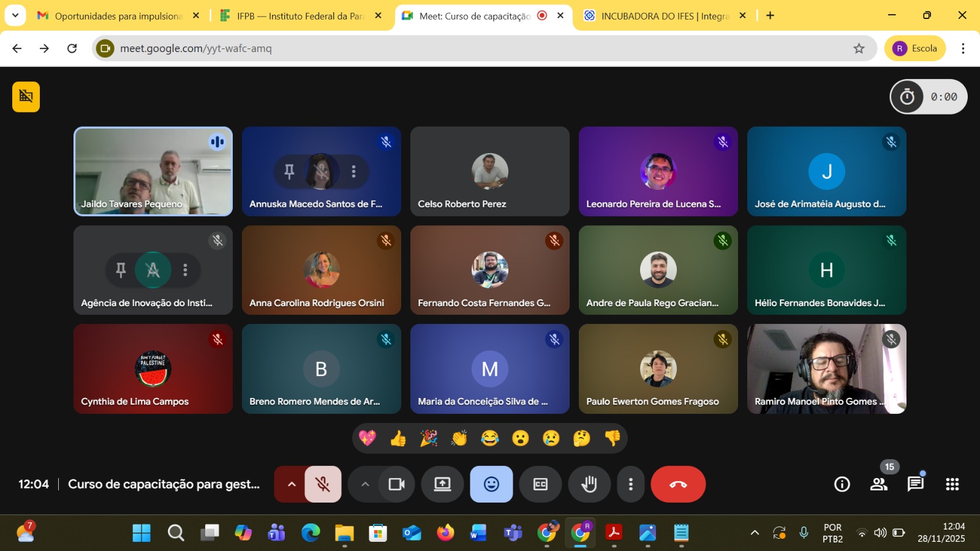Screen dimensions: 980x551
Task: Open the chat with everyone panel
Action: [x=916, y=484]
